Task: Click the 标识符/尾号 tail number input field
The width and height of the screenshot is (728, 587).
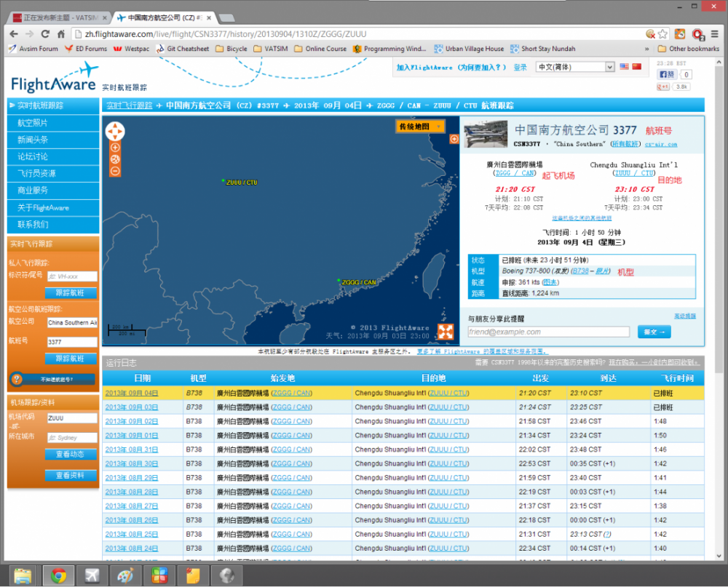Action: [x=72, y=276]
